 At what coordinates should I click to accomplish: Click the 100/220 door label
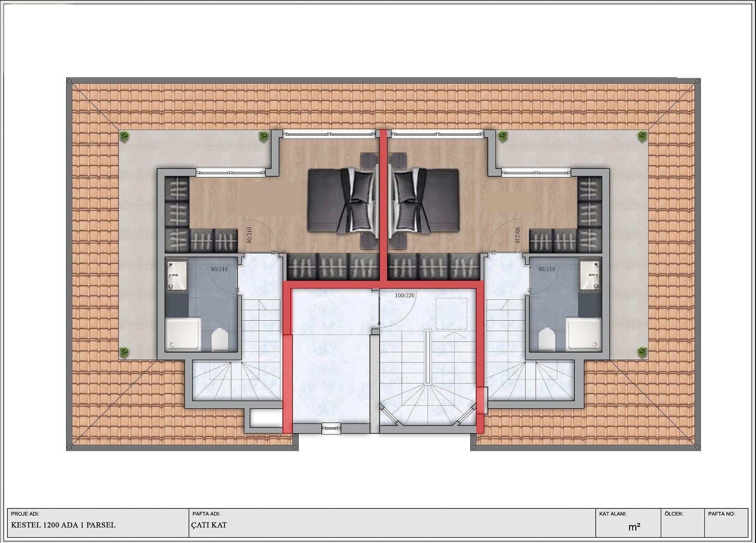405,296
